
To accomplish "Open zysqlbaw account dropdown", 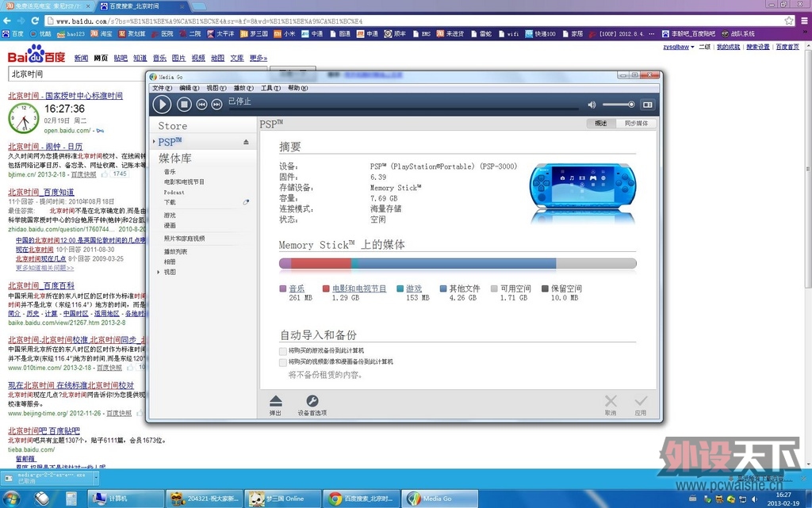I will coord(679,47).
